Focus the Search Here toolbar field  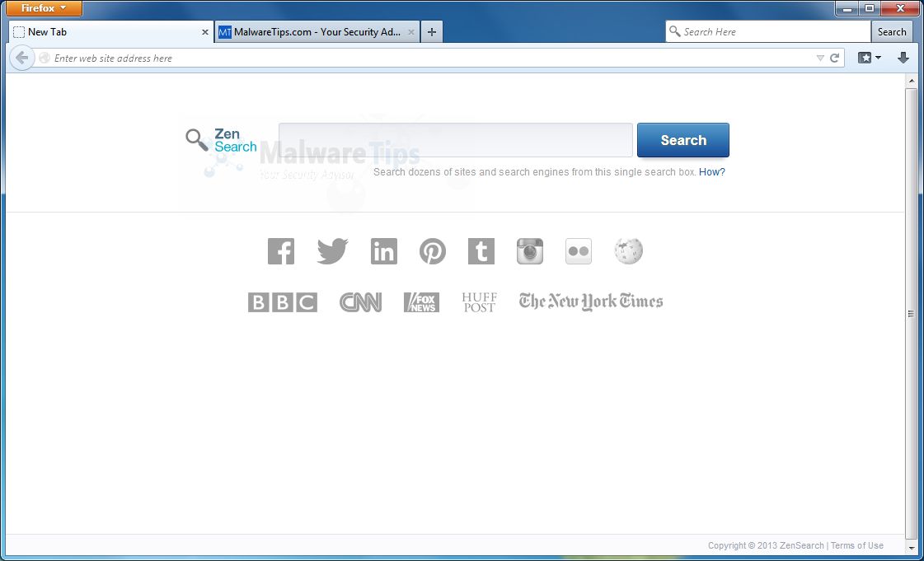click(x=768, y=32)
